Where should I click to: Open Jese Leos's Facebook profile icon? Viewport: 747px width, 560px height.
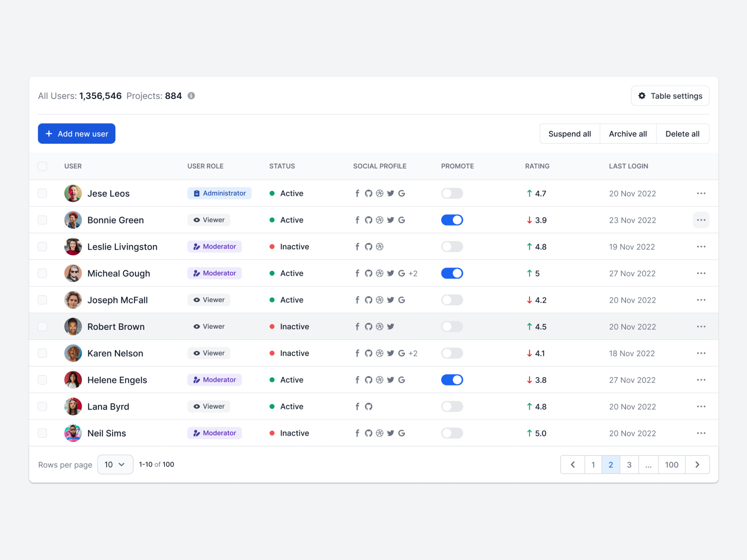click(x=357, y=193)
